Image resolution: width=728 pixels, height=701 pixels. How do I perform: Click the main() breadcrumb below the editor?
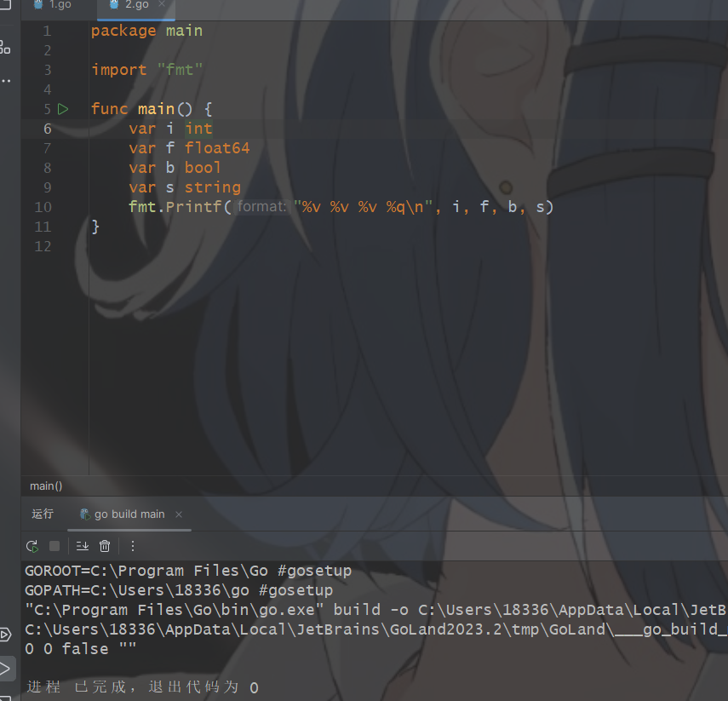click(46, 486)
